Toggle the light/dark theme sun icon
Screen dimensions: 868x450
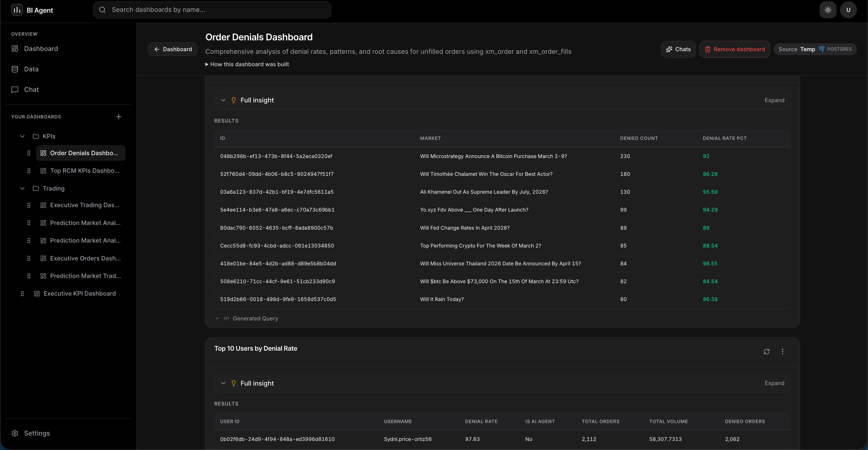(x=828, y=10)
